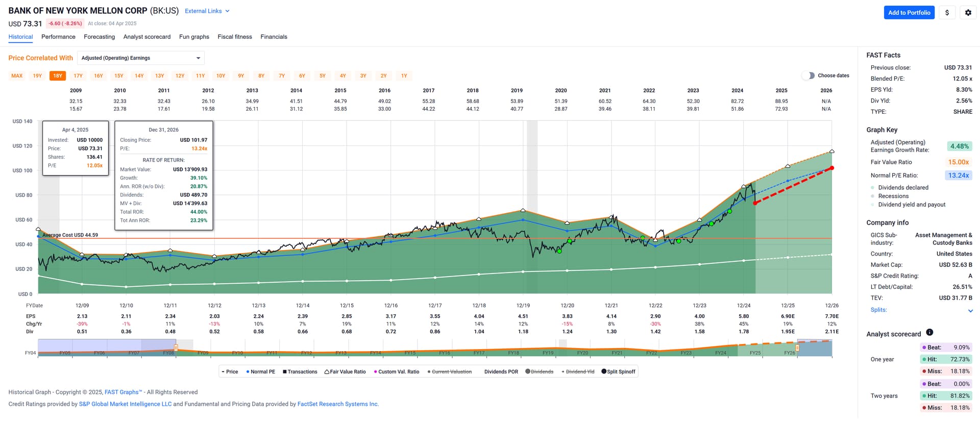Select the 18Y time range
Screen dimensions: 980x421
[58, 76]
